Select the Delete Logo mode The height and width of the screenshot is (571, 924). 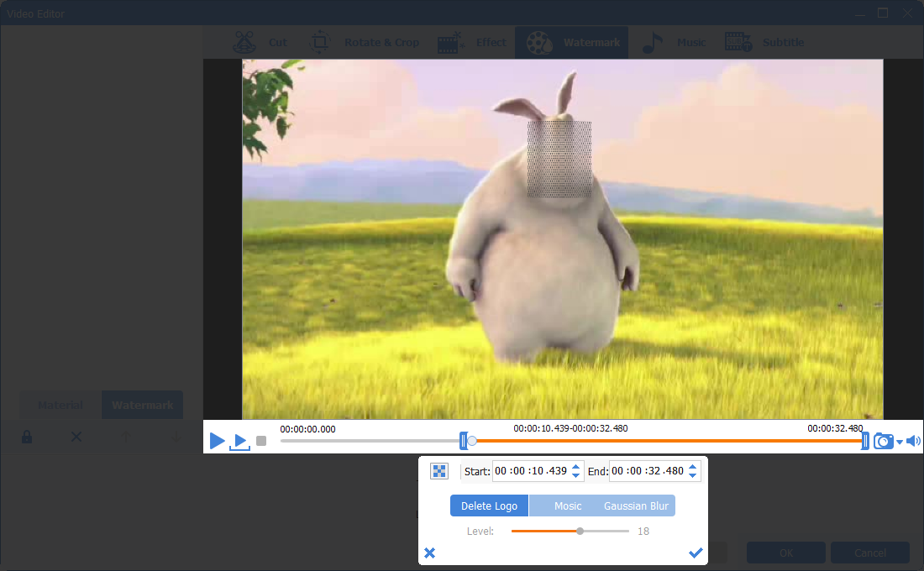pos(489,506)
